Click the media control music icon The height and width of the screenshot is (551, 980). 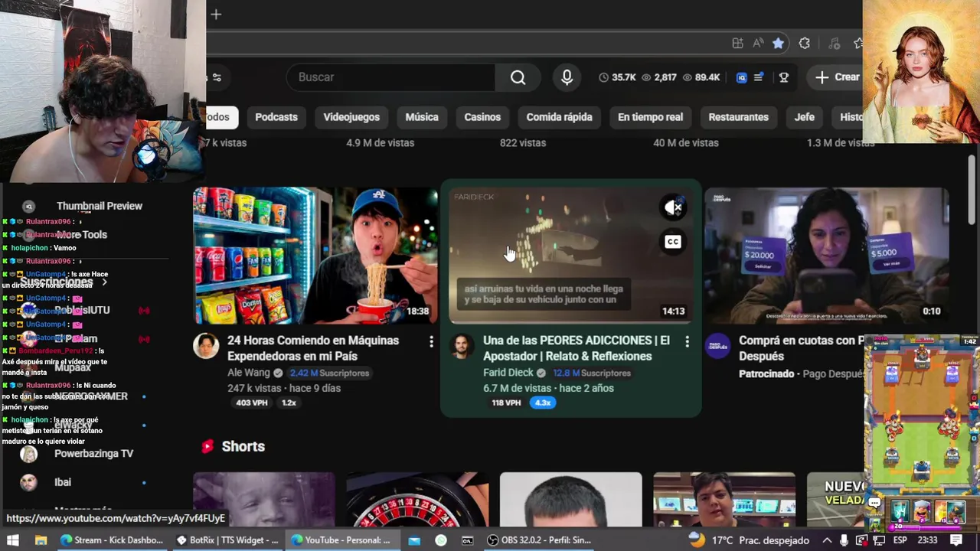[835, 44]
